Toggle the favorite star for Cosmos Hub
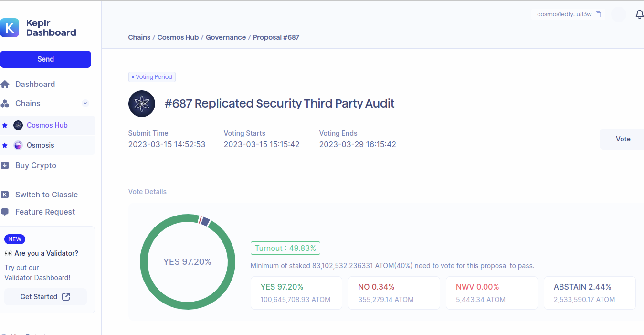The height and width of the screenshot is (335, 644). click(5, 125)
